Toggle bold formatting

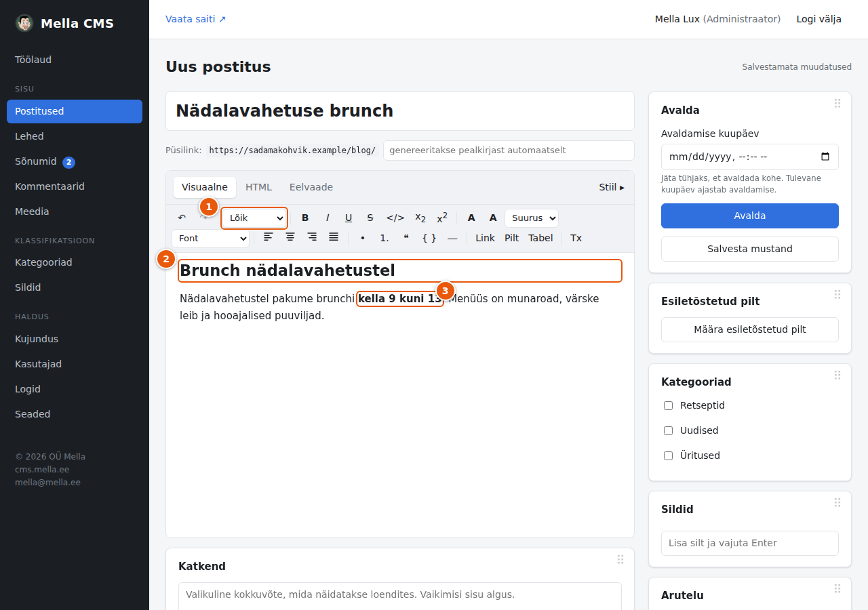click(305, 218)
